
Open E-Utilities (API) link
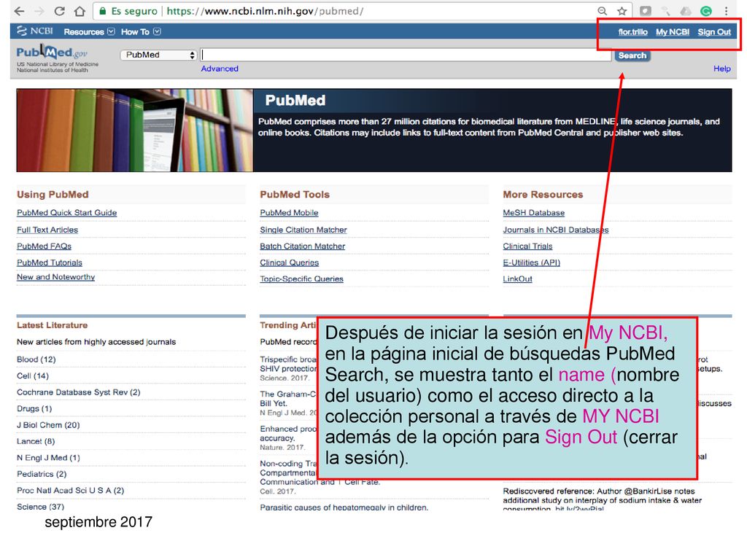click(x=532, y=262)
